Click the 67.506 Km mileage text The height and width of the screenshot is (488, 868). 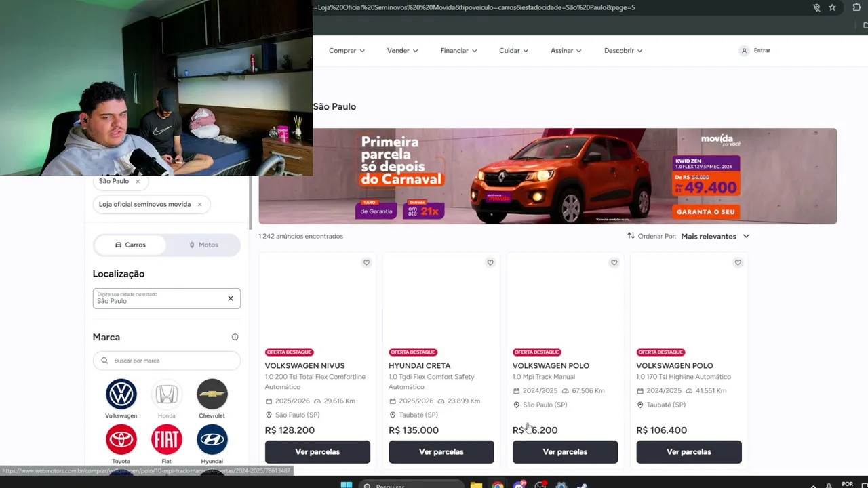[x=588, y=391]
